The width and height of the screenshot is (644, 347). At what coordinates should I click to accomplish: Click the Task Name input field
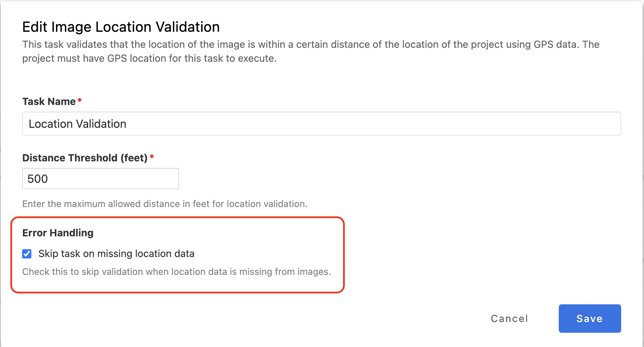point(321,124)
